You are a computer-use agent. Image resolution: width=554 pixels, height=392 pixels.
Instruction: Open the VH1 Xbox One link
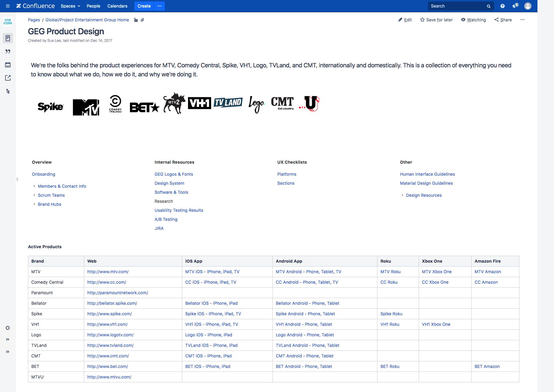tap(436, 324)
